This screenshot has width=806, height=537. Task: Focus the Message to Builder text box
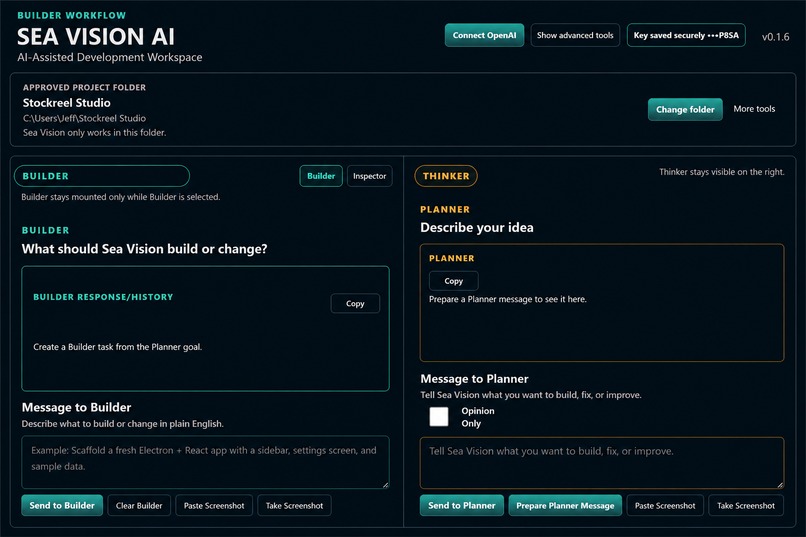(x=205, y=462)
